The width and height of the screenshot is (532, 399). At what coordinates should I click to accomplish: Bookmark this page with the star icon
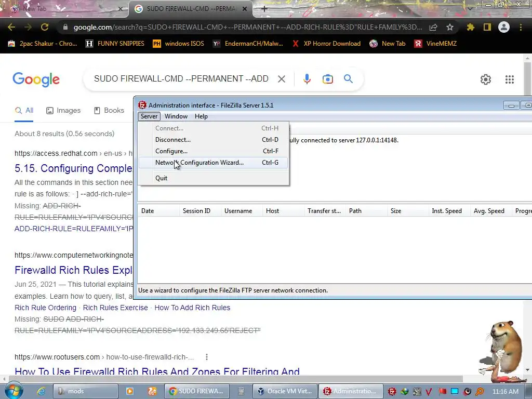click(x=450, y=27)
